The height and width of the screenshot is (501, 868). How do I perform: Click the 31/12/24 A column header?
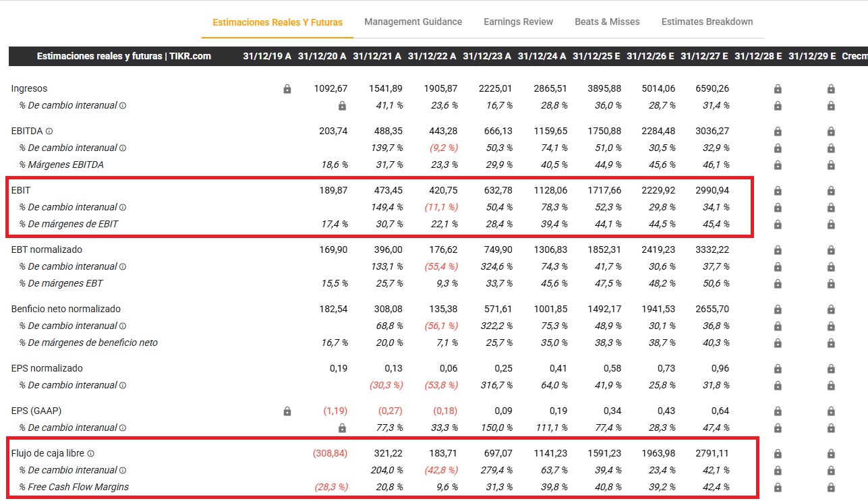(x=542, y=56)
